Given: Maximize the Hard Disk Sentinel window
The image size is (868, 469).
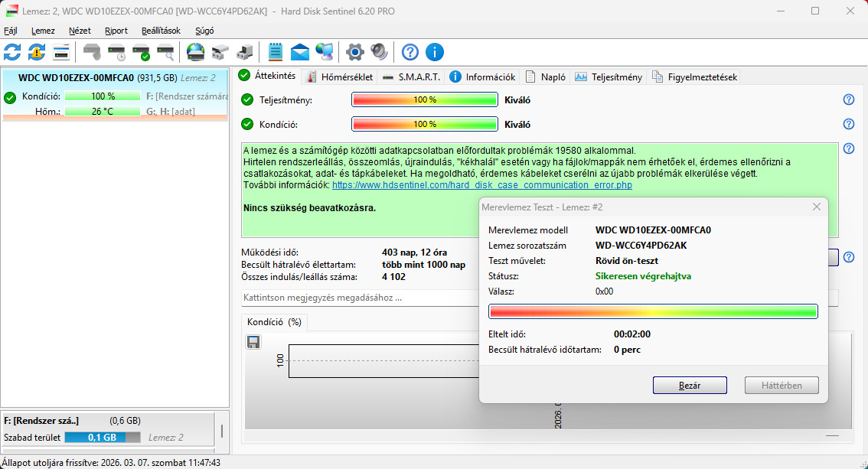Looking at the screenshot, I should click(815, 11).
